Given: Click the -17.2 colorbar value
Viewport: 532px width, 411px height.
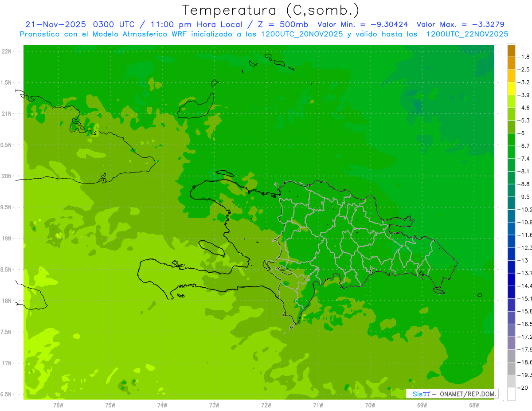Looking at the screenshot, I should 525,337.
